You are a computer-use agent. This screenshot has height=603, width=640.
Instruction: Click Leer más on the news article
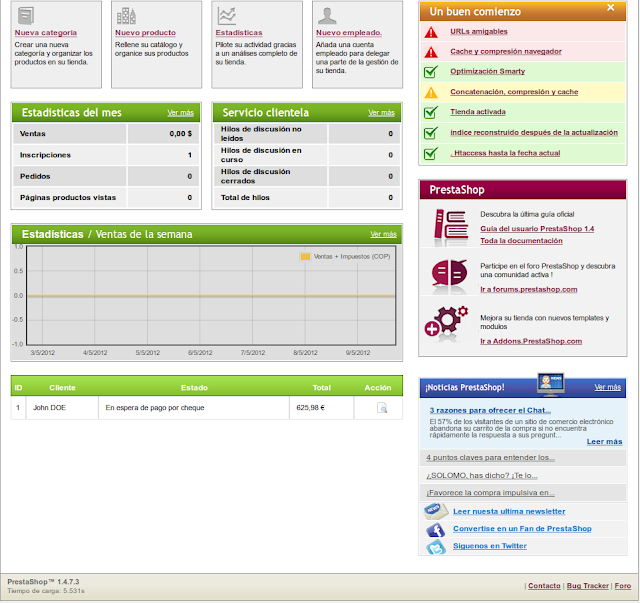click(604, 442)
